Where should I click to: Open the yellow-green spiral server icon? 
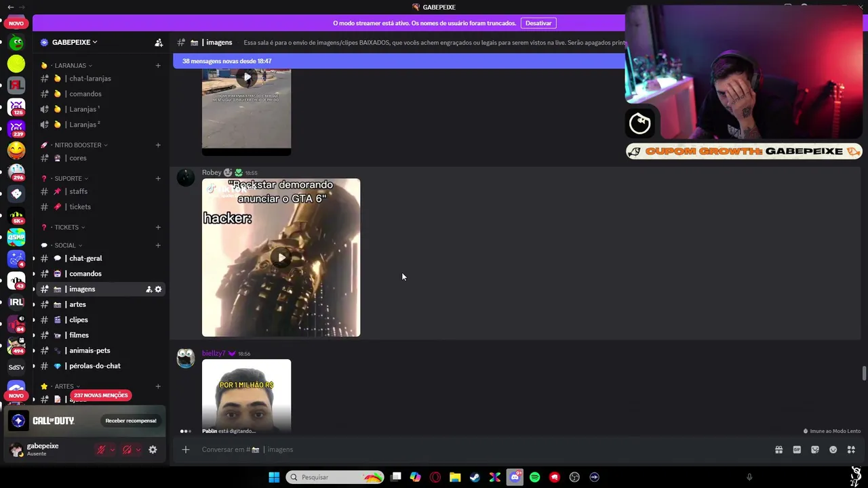(16, 64)
